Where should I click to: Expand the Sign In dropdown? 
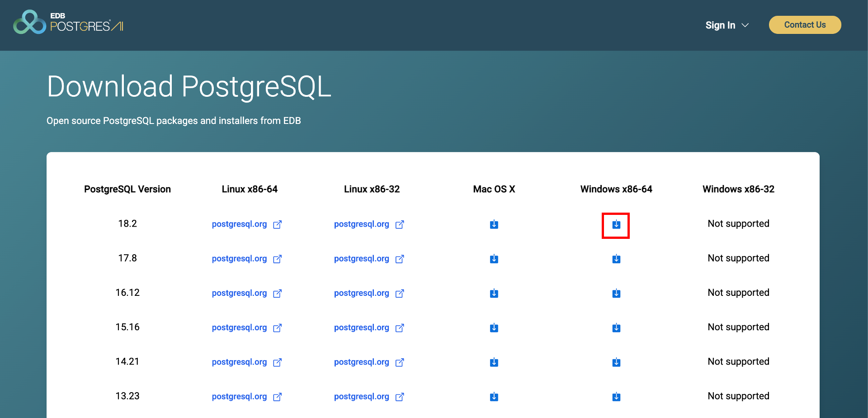point(727,25)
